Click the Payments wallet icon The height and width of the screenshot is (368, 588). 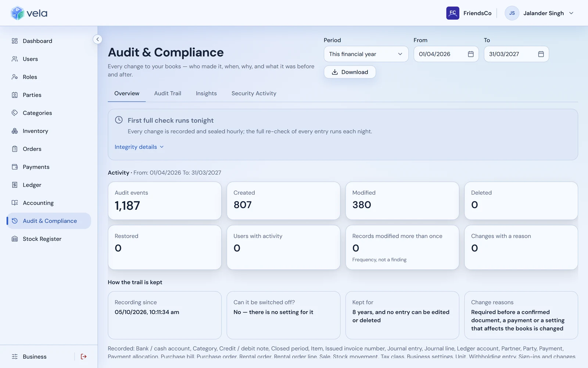pyautogui.click(x=15, y=167)
